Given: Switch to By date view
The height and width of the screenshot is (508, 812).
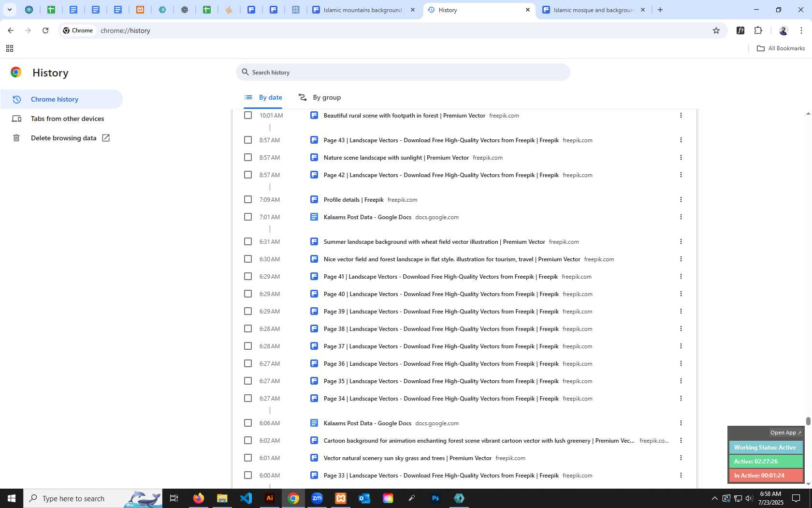Looking at the screenshot, I should 263,97.
